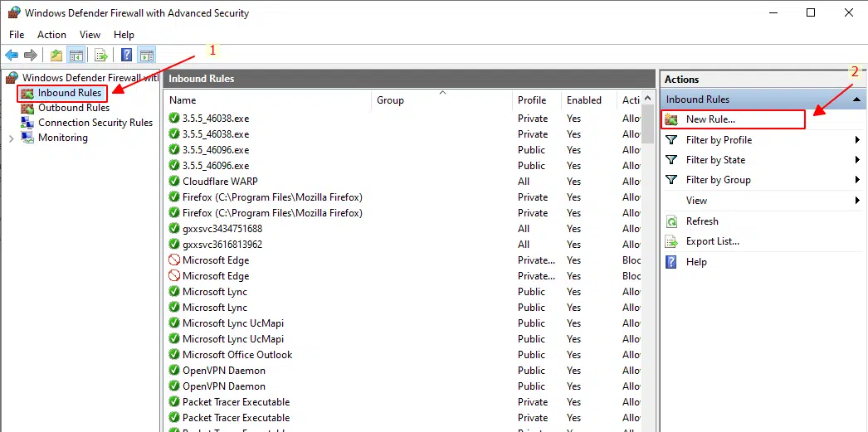Click New Rule... in Actions pane
868x432 pixels.
pyautogui.click(x=710, y=119)
